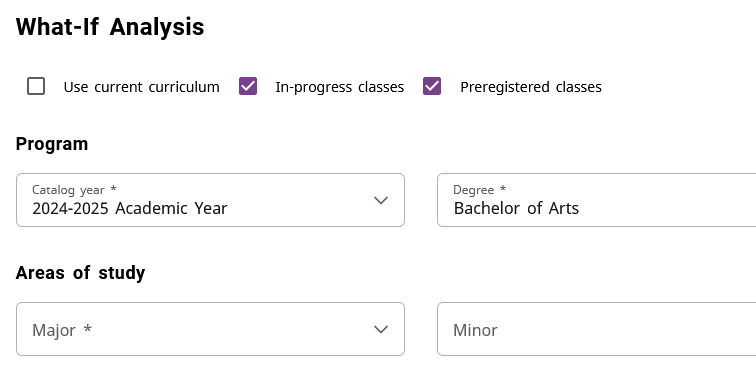Uncheck the Preregistered classes checkbox
This screenshot has height=365, width=756.
point(432,86)
